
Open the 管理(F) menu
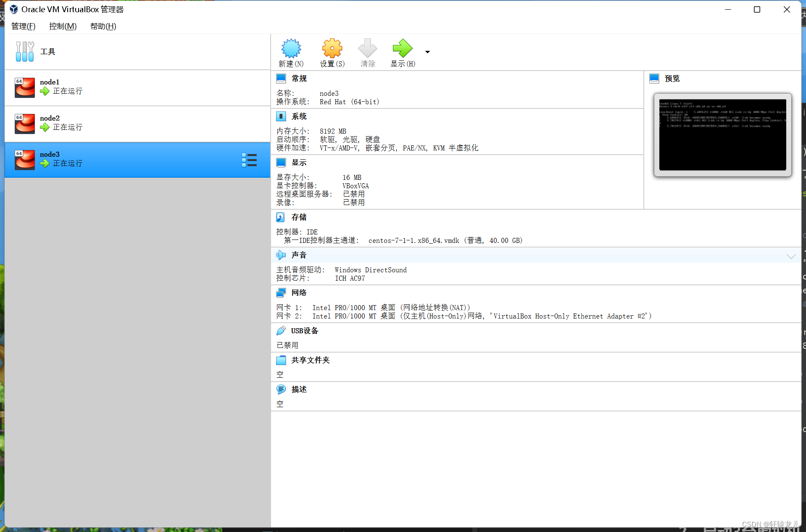click(x=24, y=26)
